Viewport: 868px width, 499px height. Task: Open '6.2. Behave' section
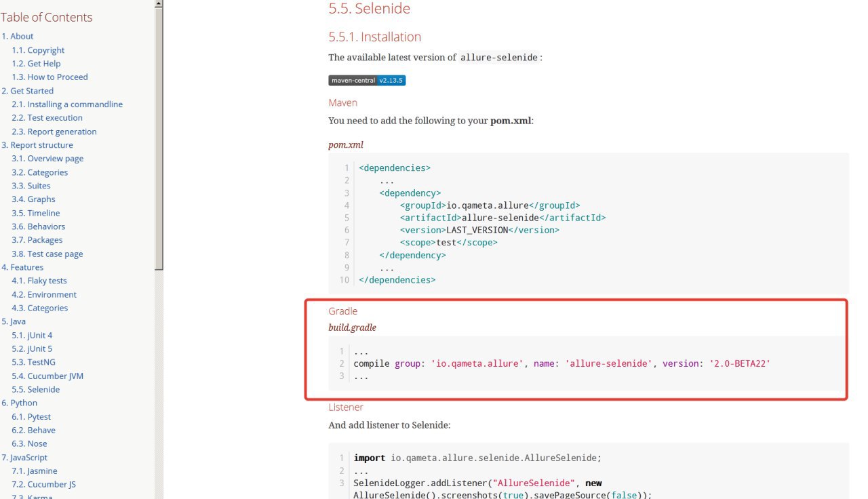[x=33, y=430]
